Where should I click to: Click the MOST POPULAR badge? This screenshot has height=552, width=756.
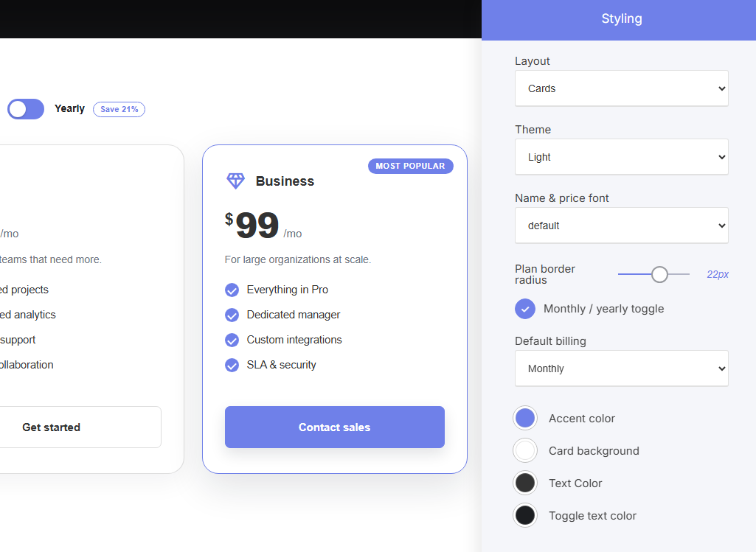point(410,166)
